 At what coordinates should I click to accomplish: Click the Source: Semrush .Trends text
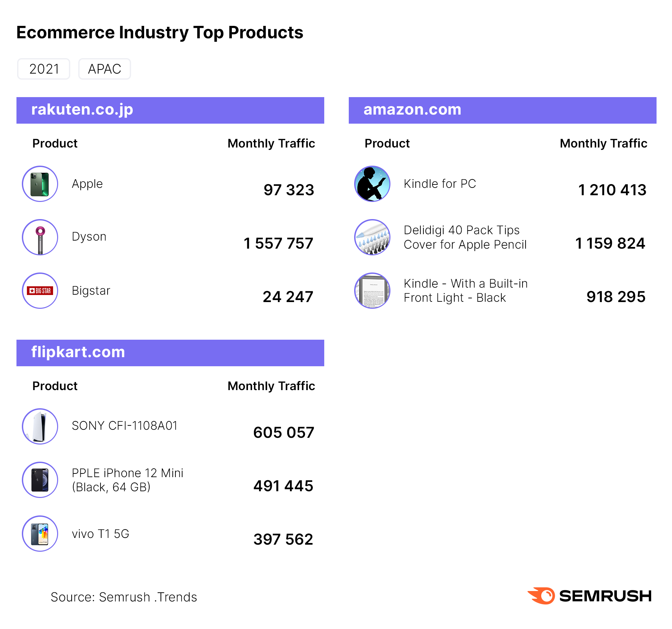click(124, 597)
